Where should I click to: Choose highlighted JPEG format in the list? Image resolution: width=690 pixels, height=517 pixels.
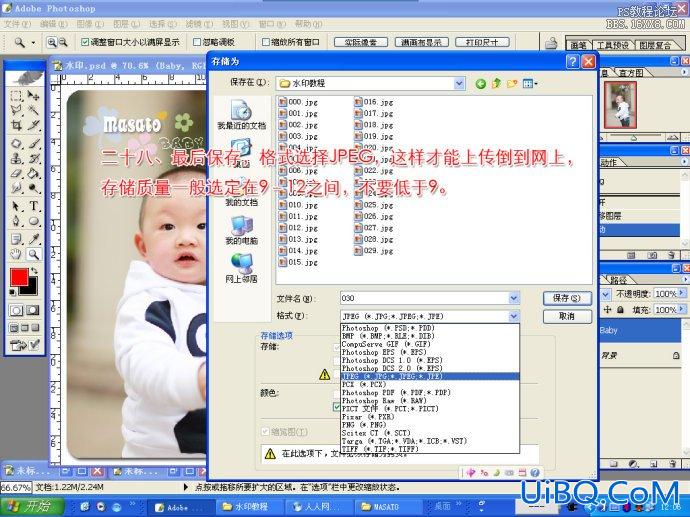click(430, 376)
